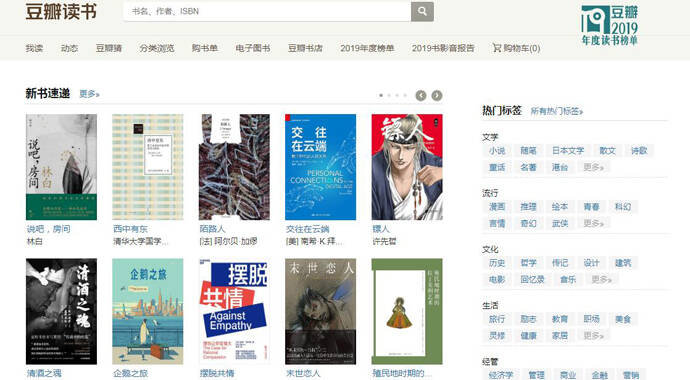Open the 西中有东 book cover
This screenshot has width=690, height=380.
pyautogui.click(x=148, y=167)
